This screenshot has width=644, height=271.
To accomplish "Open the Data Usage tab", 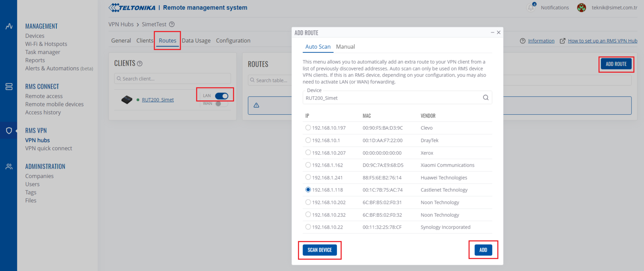I will [196, 41].
